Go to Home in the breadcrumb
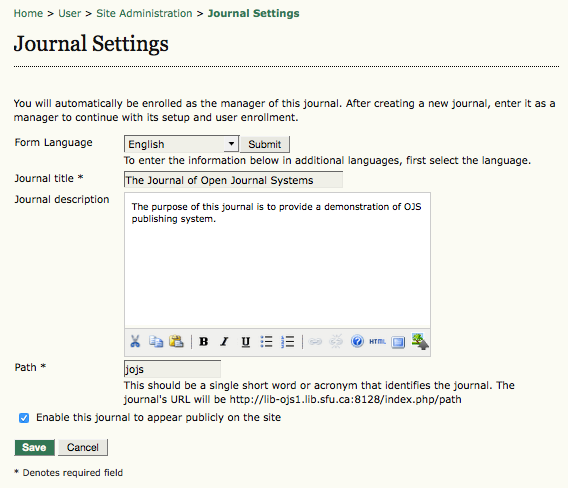Viewport: 568px width, 488px height. tap(28, 13)
